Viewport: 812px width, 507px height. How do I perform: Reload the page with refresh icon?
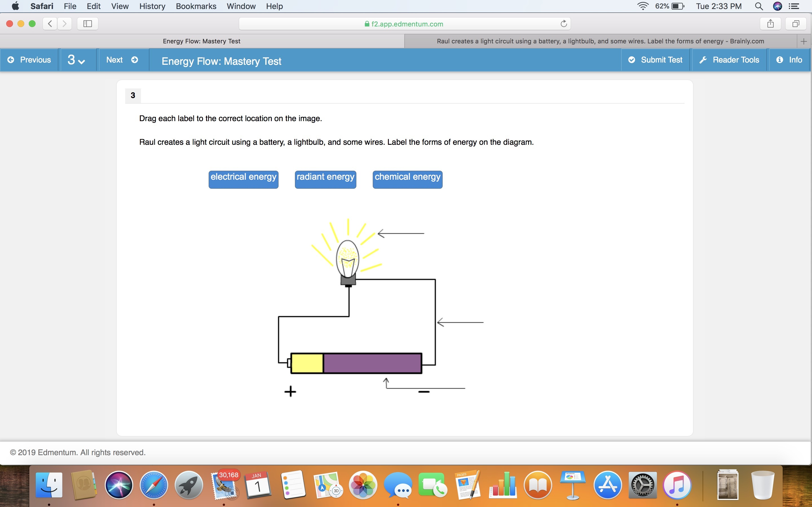pyautogui.click(x=564, y=23)
